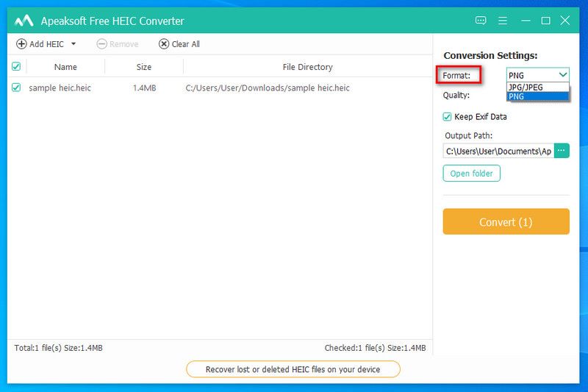Browse output path with the ellipsis button
The width and height of the screenshot is (588, 392).
click(562, 151)
